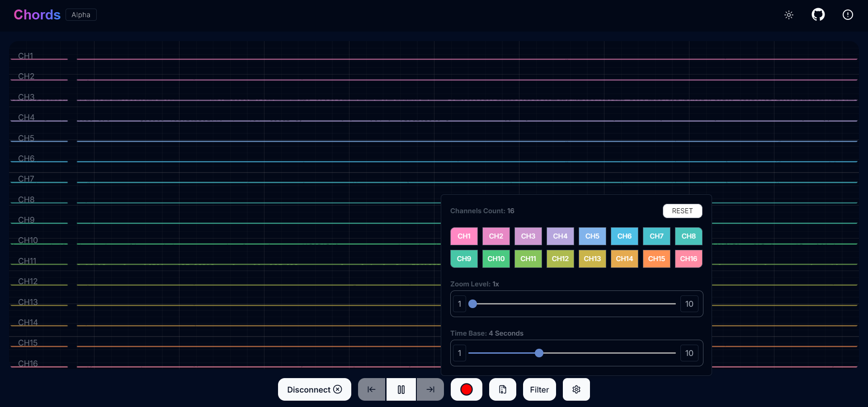Select CH12 in the channel grid
This screenshot has width=868, height=407.
point(560,259)
